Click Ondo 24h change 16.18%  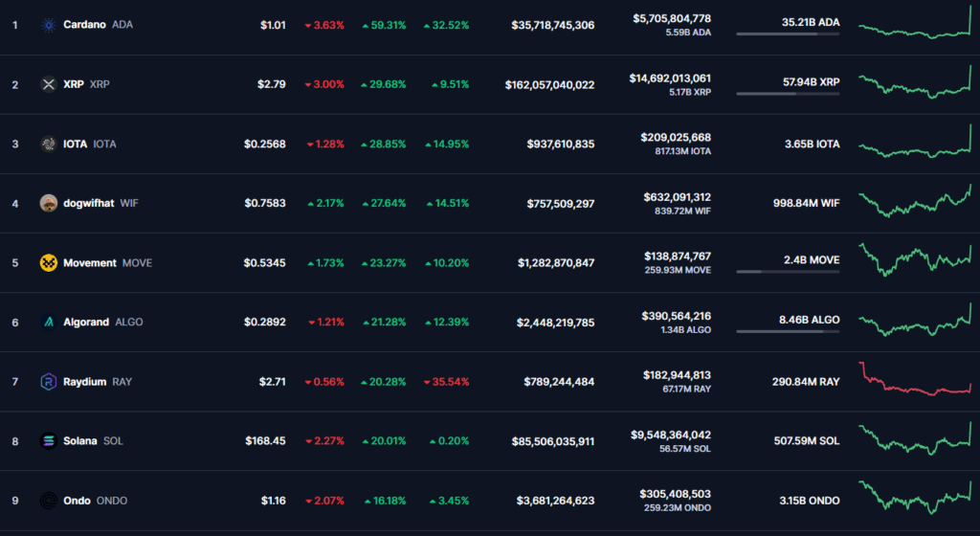tap(385, 501)
